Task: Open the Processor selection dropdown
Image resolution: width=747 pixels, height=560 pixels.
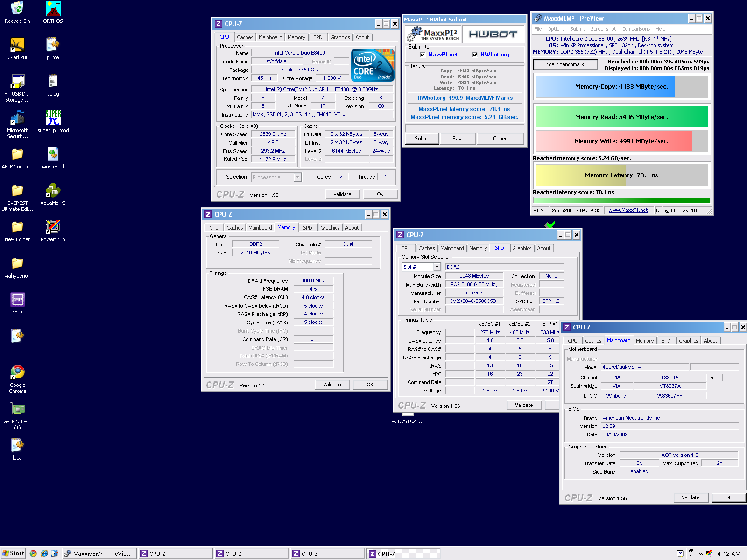Action: coord(297,177)
